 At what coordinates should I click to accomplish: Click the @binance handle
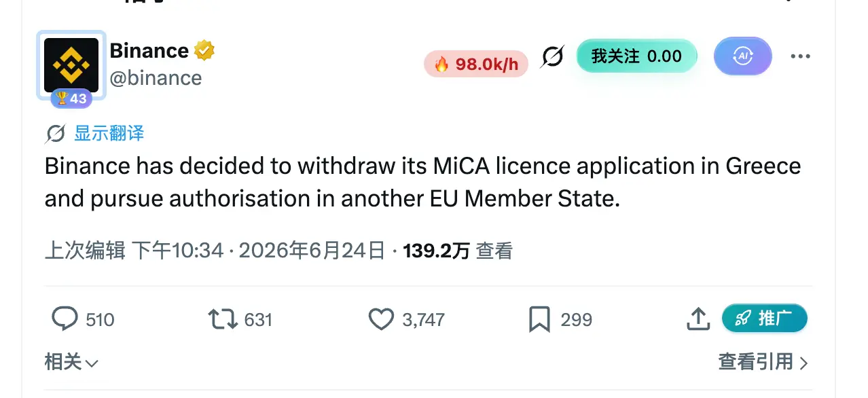click(156, 78)
